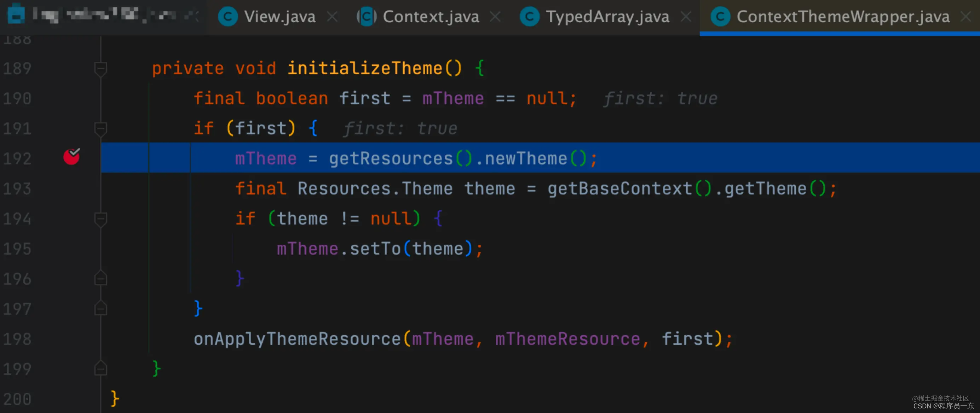
Task: Click fold end marker at line 199
Action: (x=100, y=369)
